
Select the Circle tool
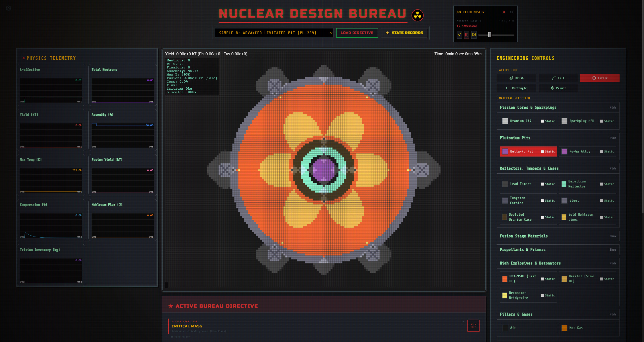(599, 78)
